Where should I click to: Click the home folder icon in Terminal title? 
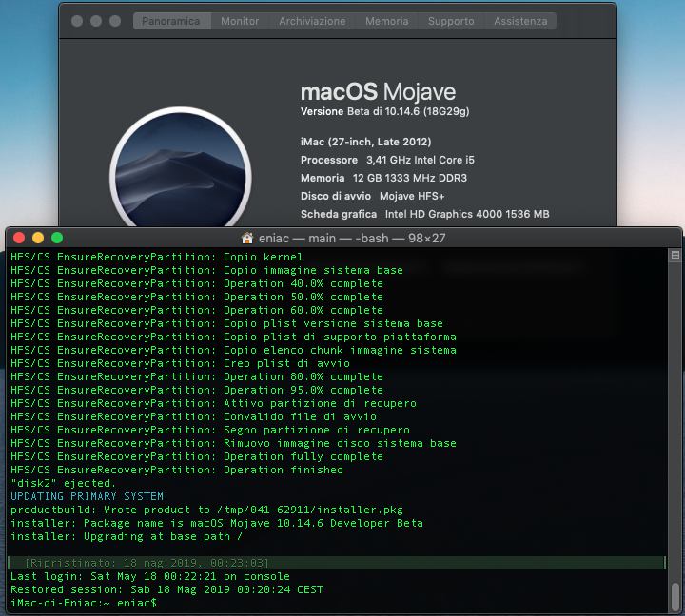[x=247, y=238]
